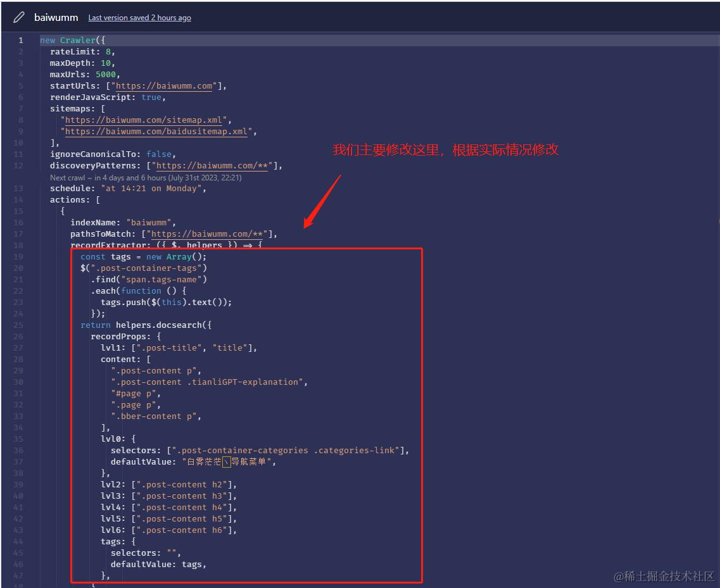Click the 'recordProps: {' line

126,337
